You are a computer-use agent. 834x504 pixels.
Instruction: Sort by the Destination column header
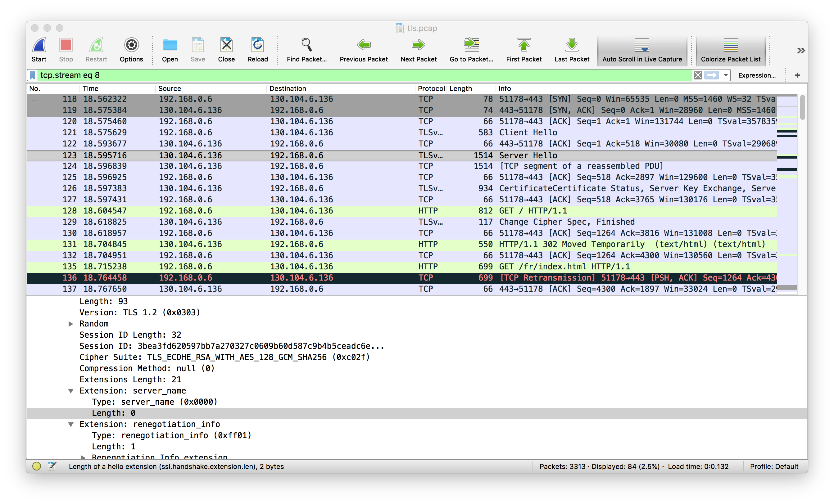pos(341,89)
